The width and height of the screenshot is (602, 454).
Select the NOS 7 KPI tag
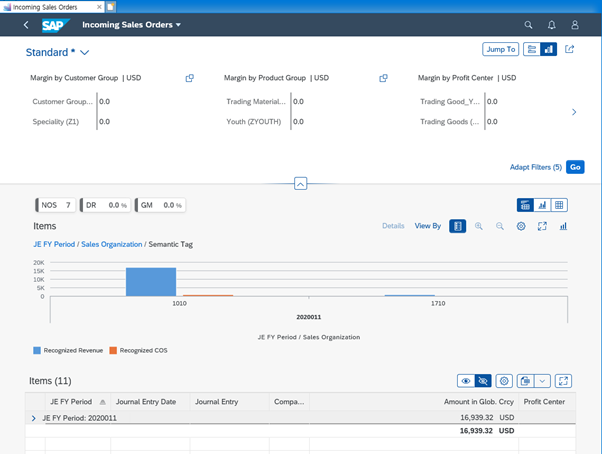(x=56, y=205)
